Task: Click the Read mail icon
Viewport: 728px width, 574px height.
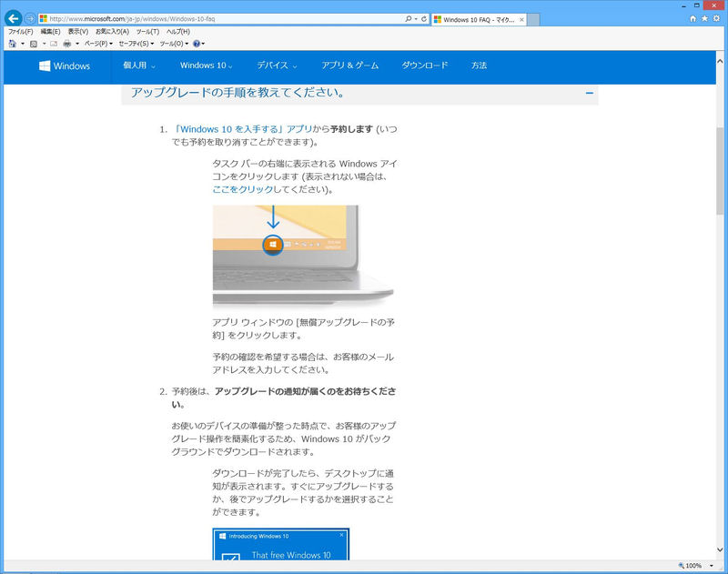Action: click(x=54, y=44)
